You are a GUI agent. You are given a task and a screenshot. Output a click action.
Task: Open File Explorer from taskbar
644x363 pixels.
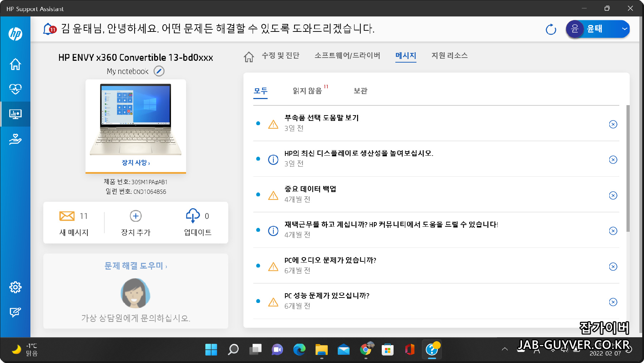point(321,349)
